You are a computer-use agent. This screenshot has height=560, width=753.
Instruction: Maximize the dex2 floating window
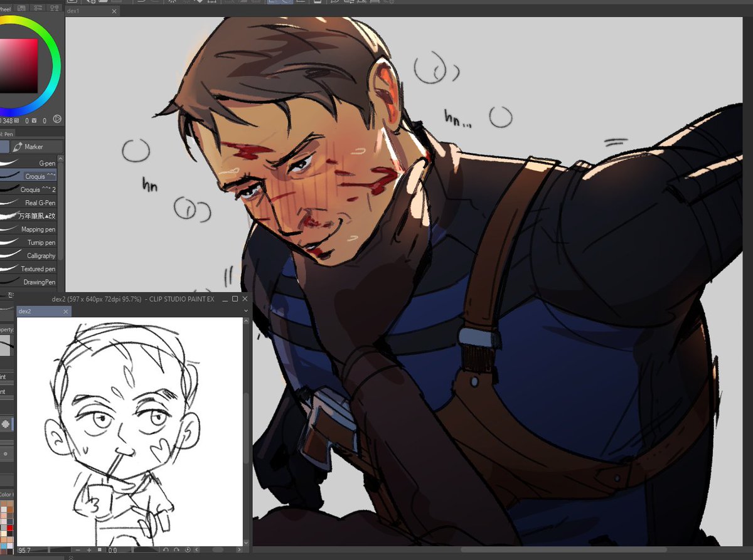[235, 299]
